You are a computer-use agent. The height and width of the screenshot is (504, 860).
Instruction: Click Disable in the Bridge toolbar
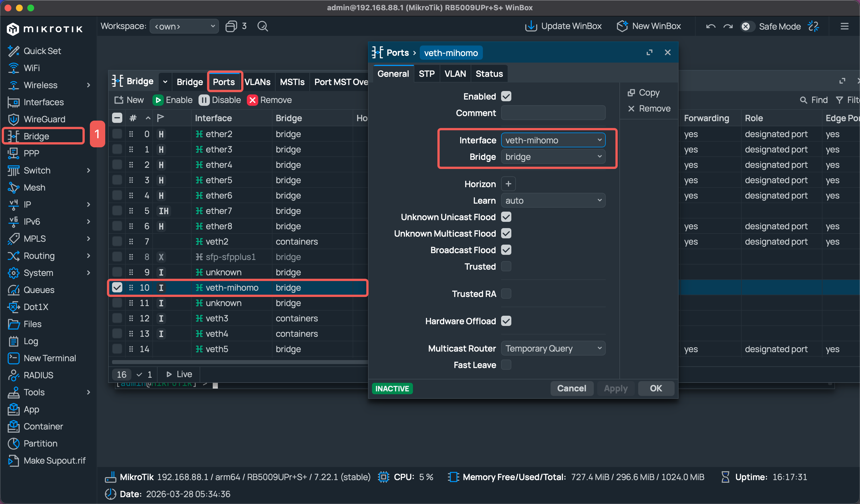pyautogui.click(x=220, y=100)
